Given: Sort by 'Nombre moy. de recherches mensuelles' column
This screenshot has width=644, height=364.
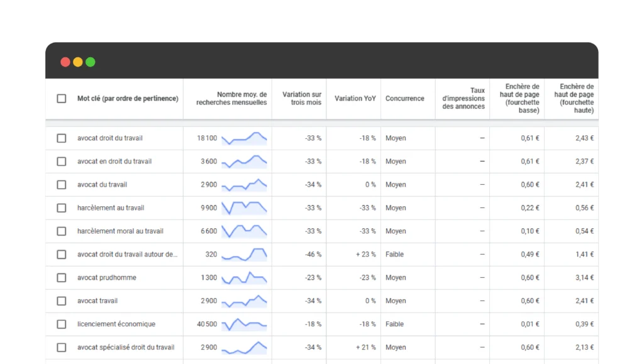Looking at the screenshot, I should pos(231,99).
